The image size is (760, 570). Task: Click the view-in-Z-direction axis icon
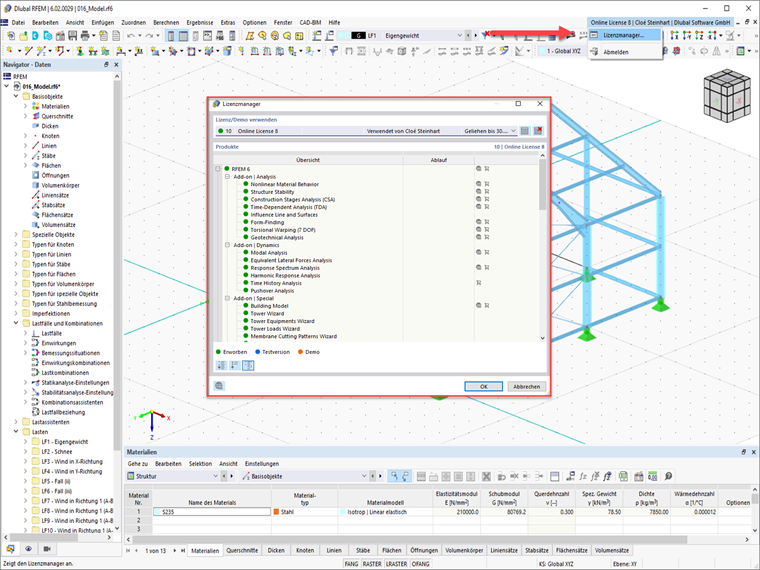click(x=699, y=35)
